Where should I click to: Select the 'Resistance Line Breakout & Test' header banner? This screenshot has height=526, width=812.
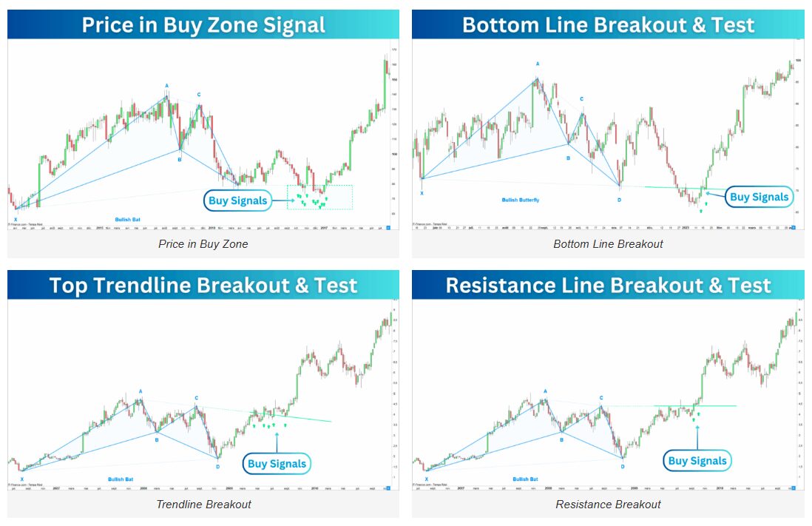[x=608, y=285]
